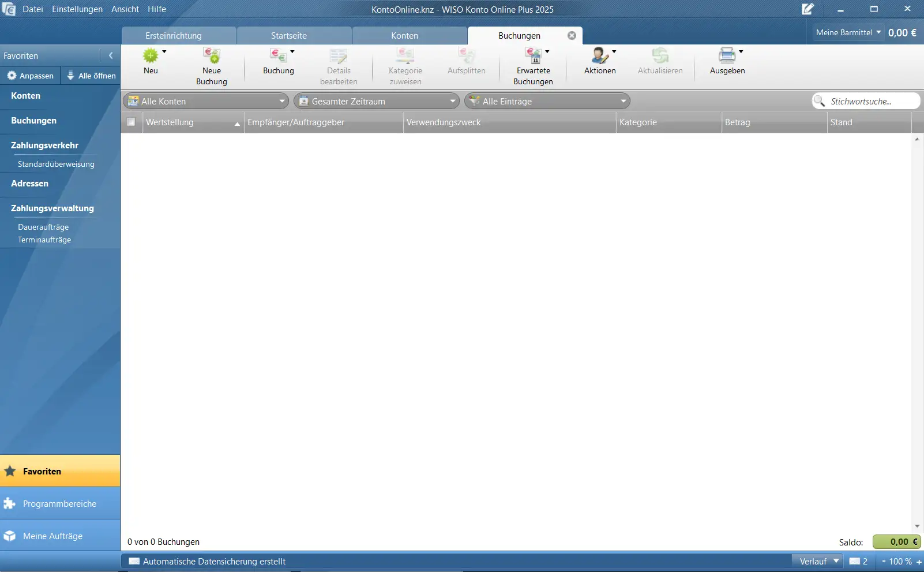The width and height of the screenshot is (924, 572).
Task: Toggle the select-all checkbox in table header
Action: pyautogui.click(x=131, y=122)
